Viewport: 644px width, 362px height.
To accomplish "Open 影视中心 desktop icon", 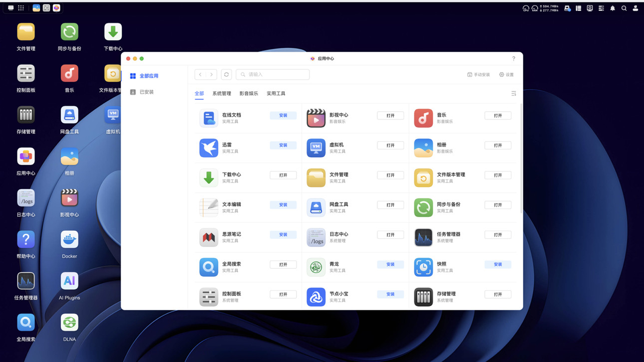I will [x=69, y=198].
